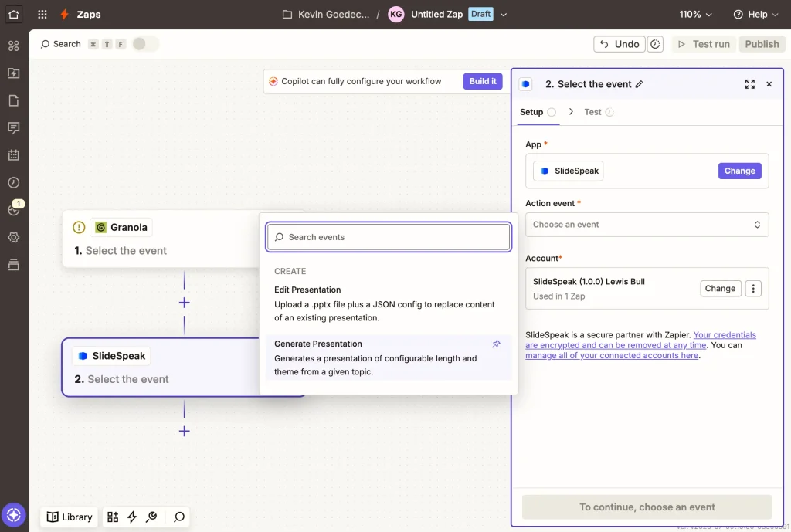Add a step below SlideSpeak
The height and width of the screenshot is (532, 791).
coord(184,431)
